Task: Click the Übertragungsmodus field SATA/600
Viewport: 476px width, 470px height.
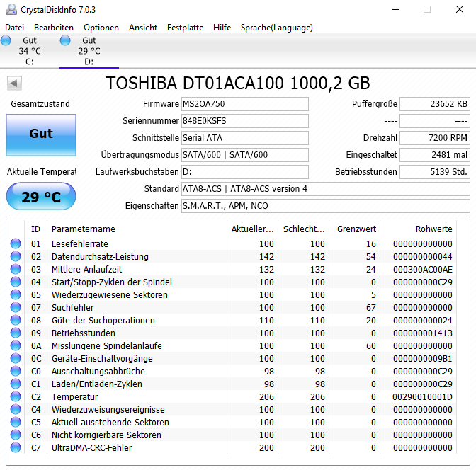Action: (x=245, y=155)
